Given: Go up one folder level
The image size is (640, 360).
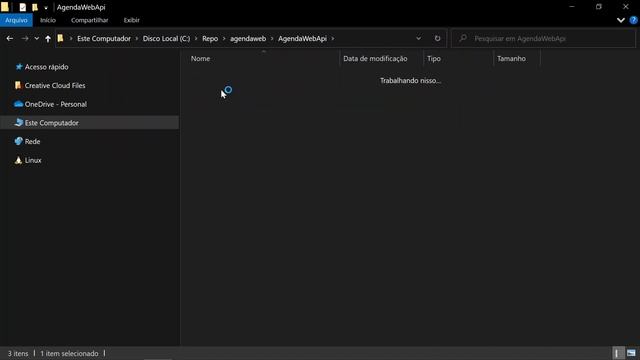Looking at the screenshot, I should [48, 38].
